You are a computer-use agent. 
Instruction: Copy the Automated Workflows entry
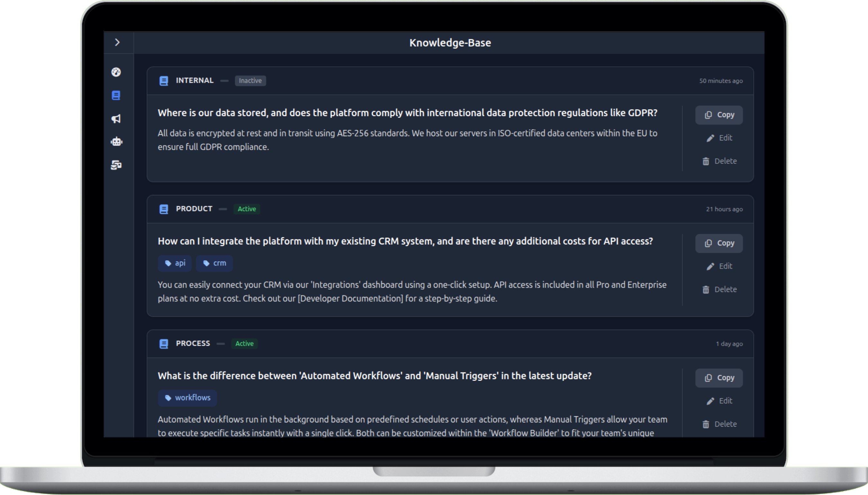coord(719,378)
